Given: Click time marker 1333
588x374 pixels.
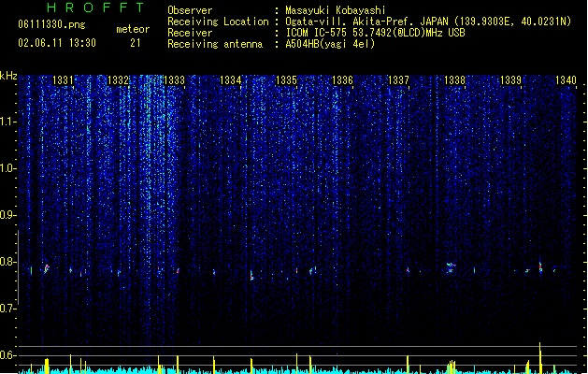Looking at the screenshot, I should click(175, 80).
